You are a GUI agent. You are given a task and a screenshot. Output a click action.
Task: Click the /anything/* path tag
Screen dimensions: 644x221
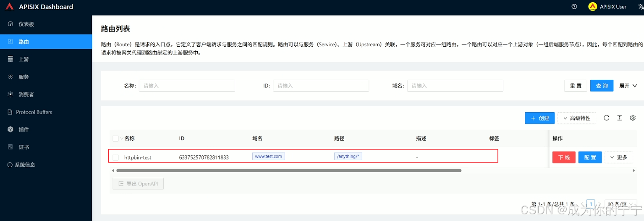(x=348, y=156)
